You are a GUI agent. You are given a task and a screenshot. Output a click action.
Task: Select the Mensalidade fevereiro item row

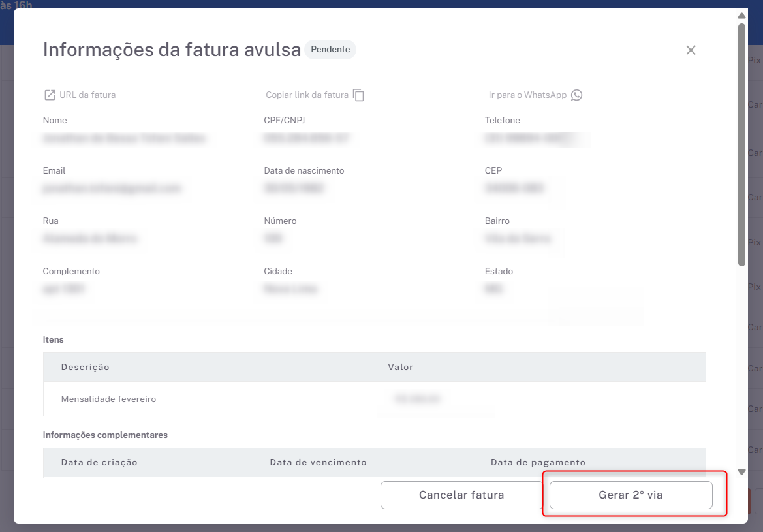109,399
